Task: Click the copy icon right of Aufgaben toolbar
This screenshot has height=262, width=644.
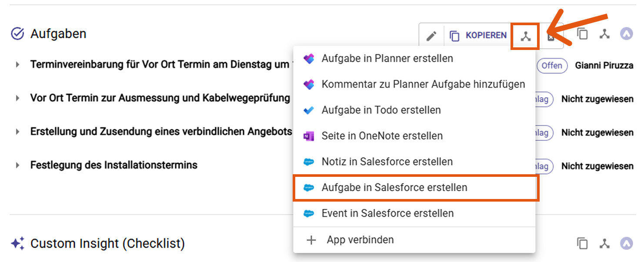Action: 582,34
